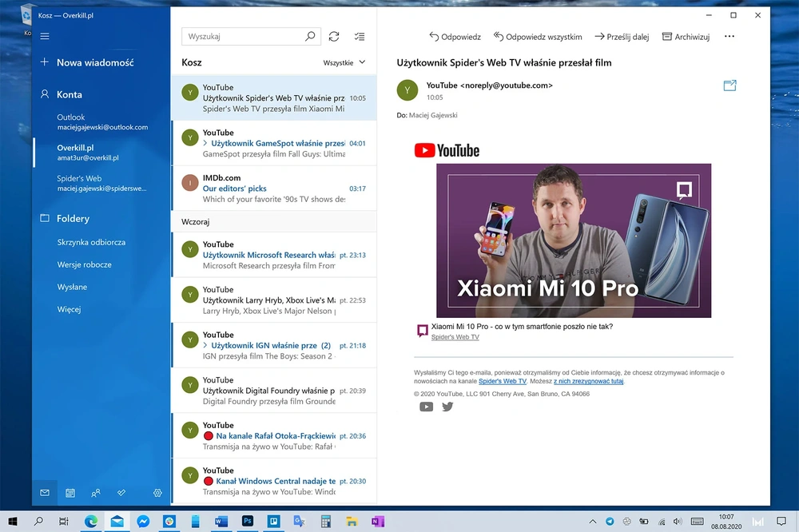Screen dimensions: 799x532
Task: Open Skrzynka odbiorcza folder
Action: point(91,242)
